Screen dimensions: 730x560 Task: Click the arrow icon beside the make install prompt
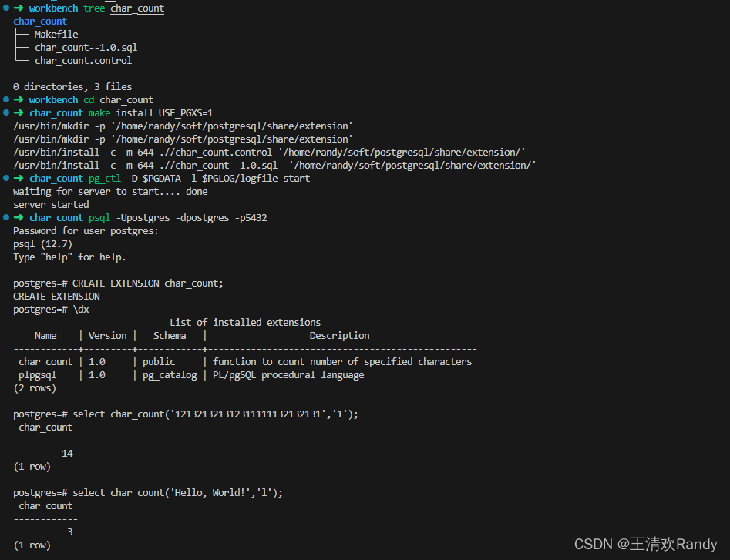point(17,112)
